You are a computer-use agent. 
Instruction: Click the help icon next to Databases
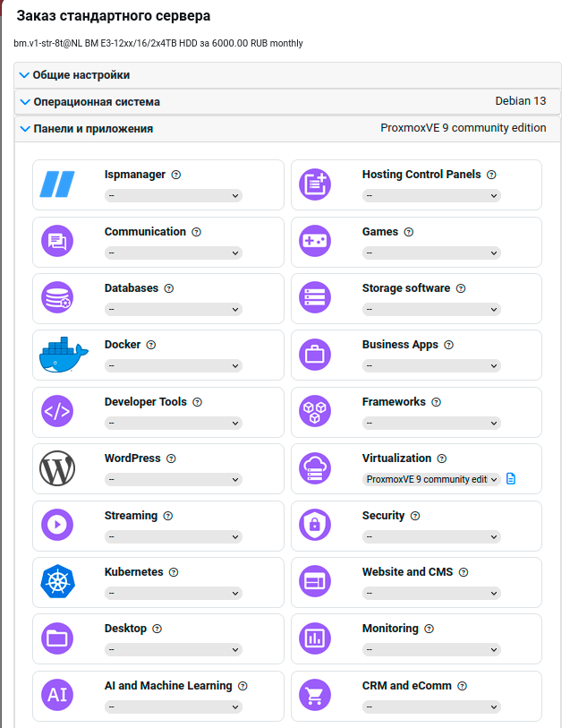[x=169, y=288]
